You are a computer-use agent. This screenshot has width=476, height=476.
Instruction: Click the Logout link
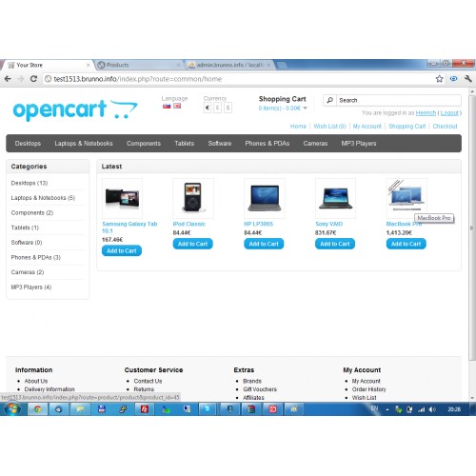(x=449, y=113)
